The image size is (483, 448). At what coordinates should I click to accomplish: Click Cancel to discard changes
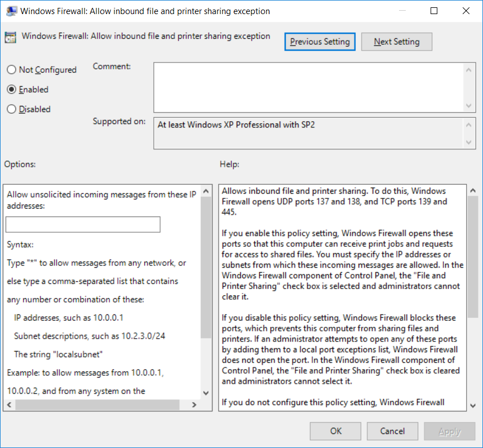click(x=392, y=431)
